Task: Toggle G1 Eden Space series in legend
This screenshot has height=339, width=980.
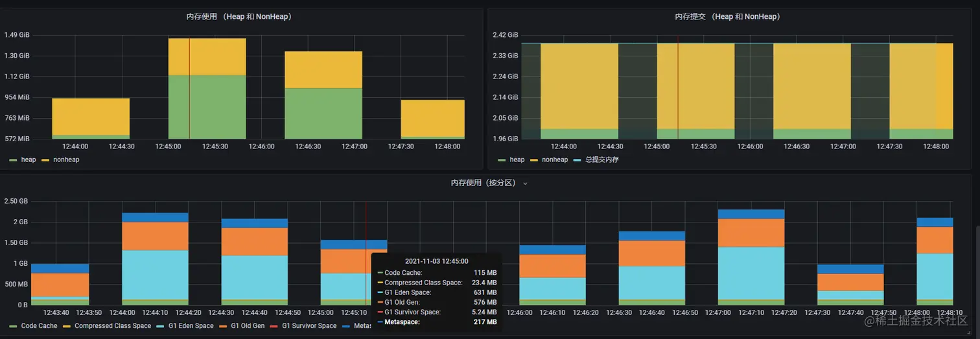Action: (191, 326)
